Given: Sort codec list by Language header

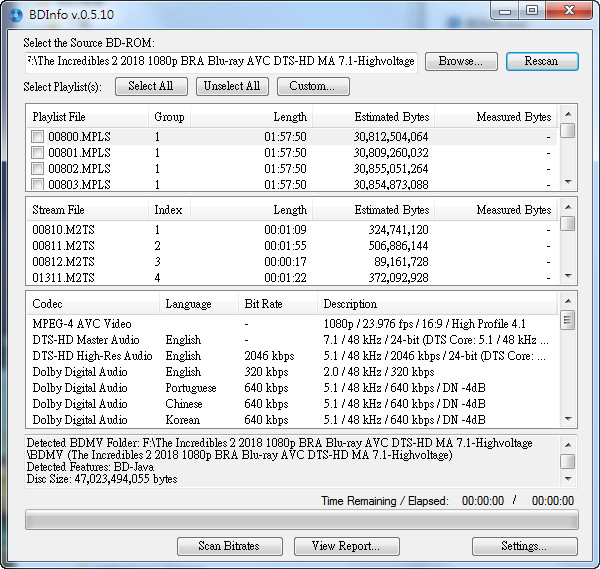Looking at the screenshot, I should coord(199,304).
